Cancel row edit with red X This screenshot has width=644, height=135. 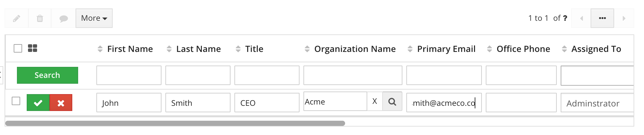[61, 103]
